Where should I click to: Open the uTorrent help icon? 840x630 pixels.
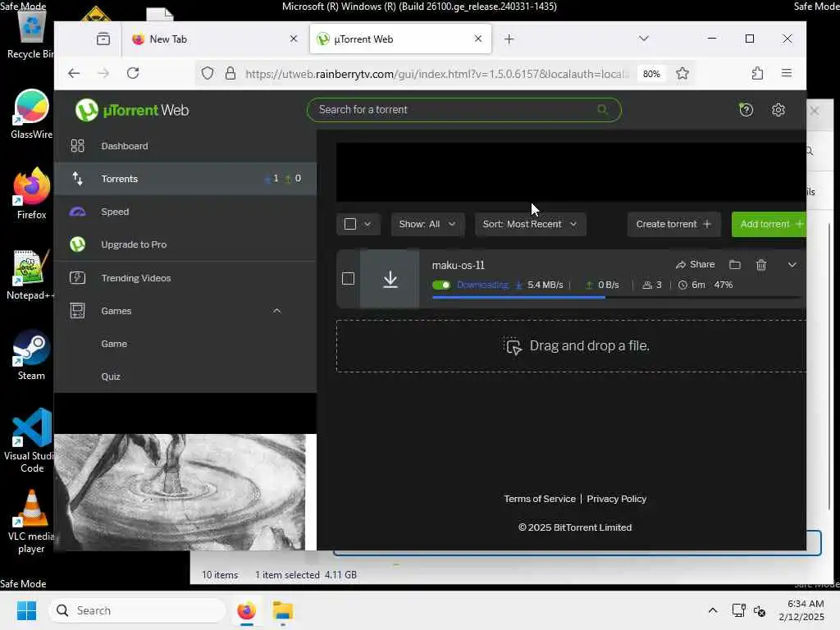point(746,110)
